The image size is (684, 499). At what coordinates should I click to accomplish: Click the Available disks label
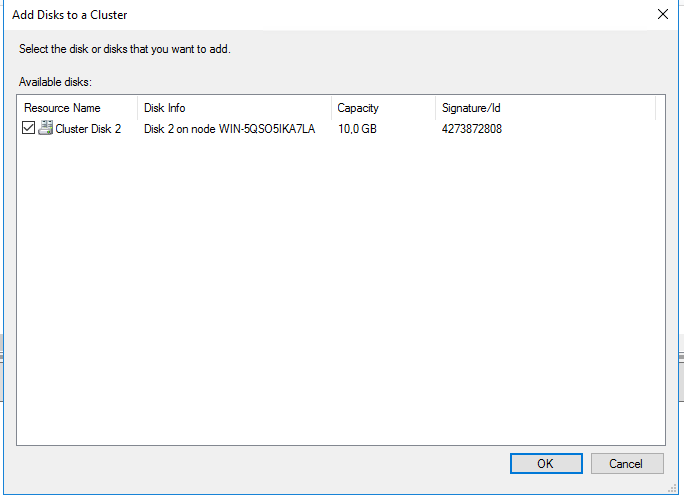56,81
